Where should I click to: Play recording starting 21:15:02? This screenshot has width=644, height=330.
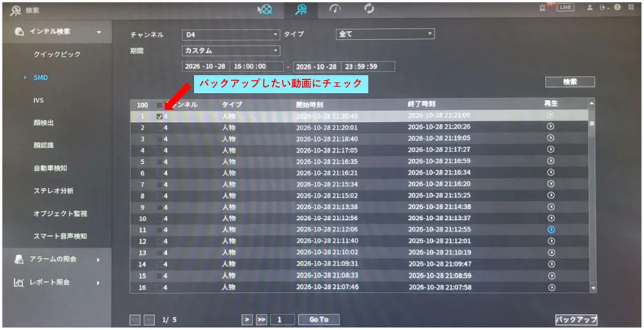tap(551, 196)
